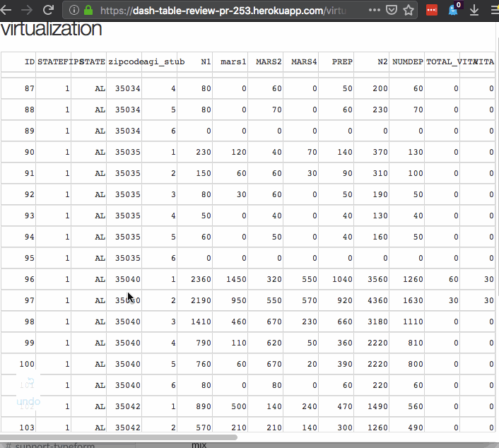499x448 pixels.
Task: Open the blue ghost extension icon
Action: pos(453,10)
